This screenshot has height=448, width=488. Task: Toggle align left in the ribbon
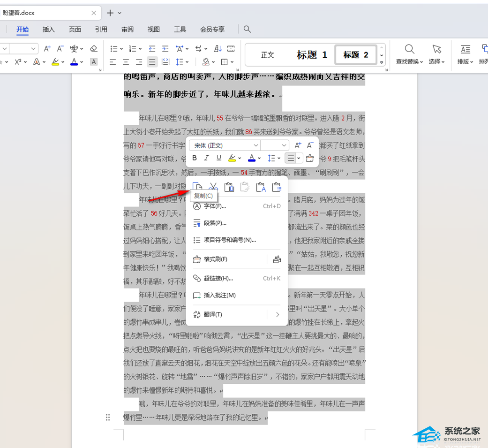pyautogui.click(x=113, y=61)
